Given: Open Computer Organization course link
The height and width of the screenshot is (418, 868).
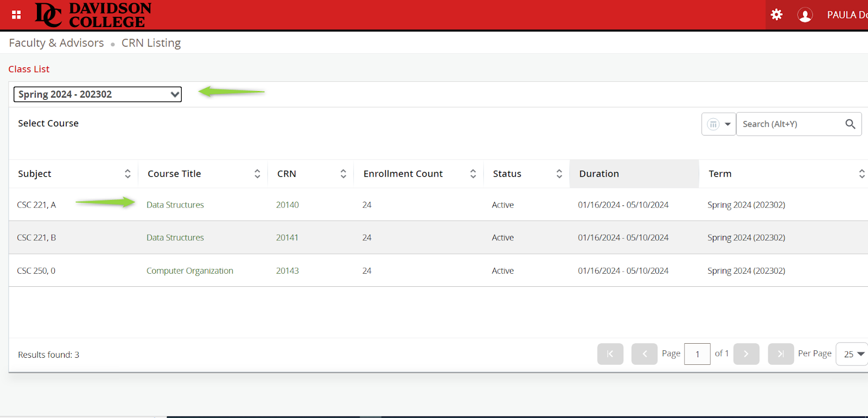Looking at the screenshot, I should (190, 271).
